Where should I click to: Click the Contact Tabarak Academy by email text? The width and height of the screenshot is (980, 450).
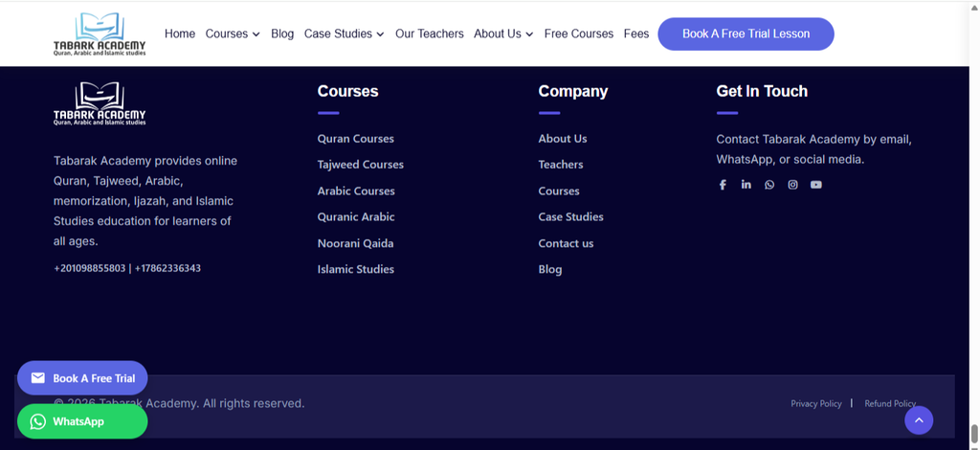point(813,149)
